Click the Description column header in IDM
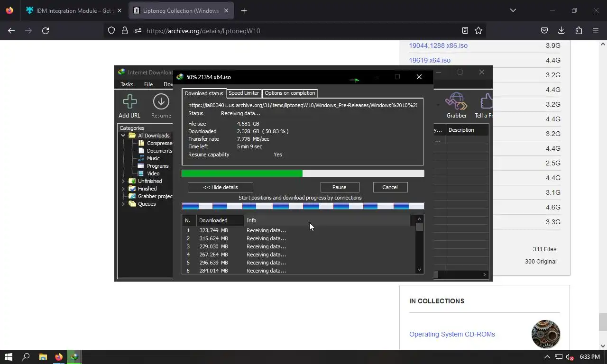 click(x=467, y=130)
